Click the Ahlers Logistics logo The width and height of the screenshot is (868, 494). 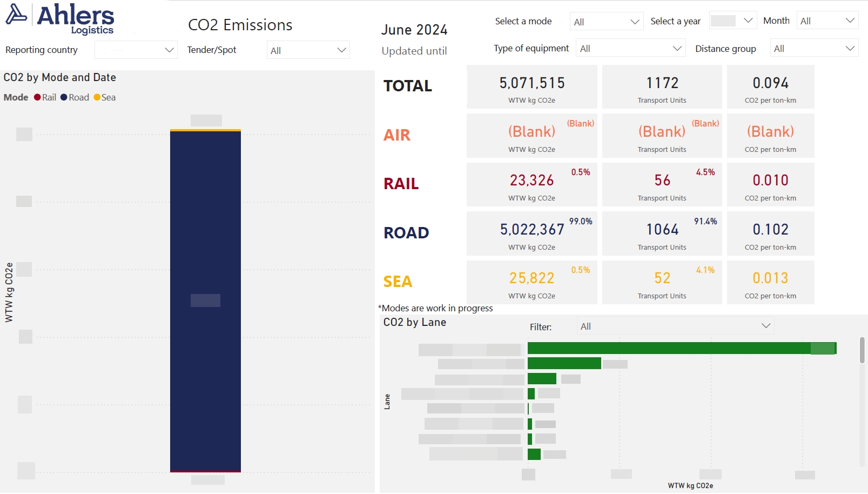click(x=60, y=18)
